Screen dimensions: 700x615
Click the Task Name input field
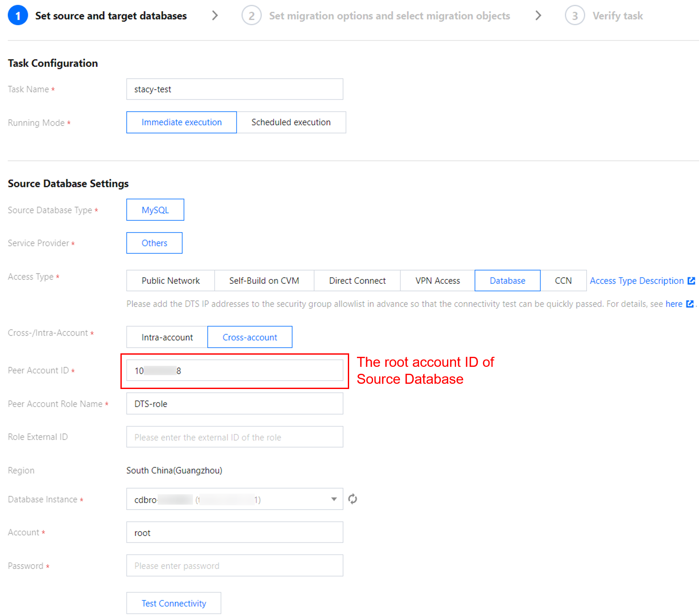234,89
